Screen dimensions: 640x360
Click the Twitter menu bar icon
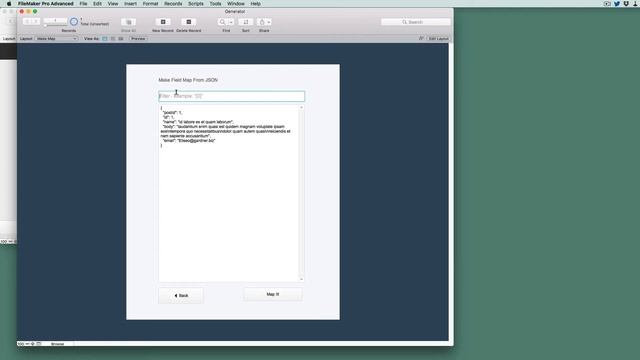617,4
